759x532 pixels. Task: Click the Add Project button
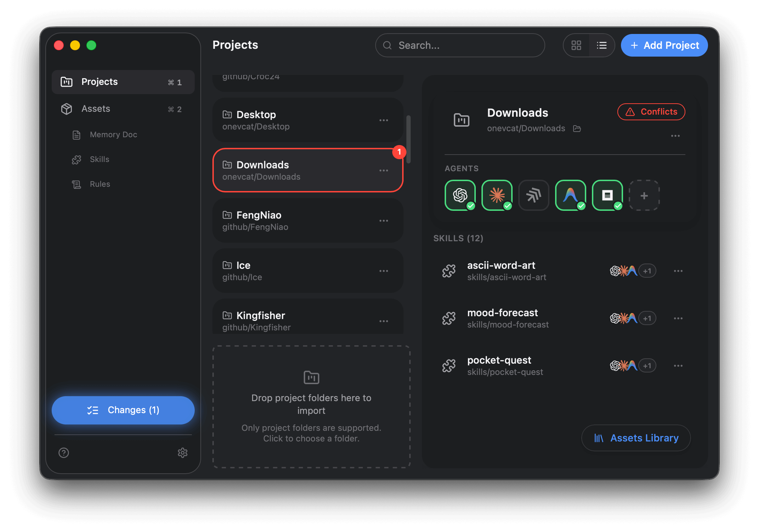tap(664, 45)
